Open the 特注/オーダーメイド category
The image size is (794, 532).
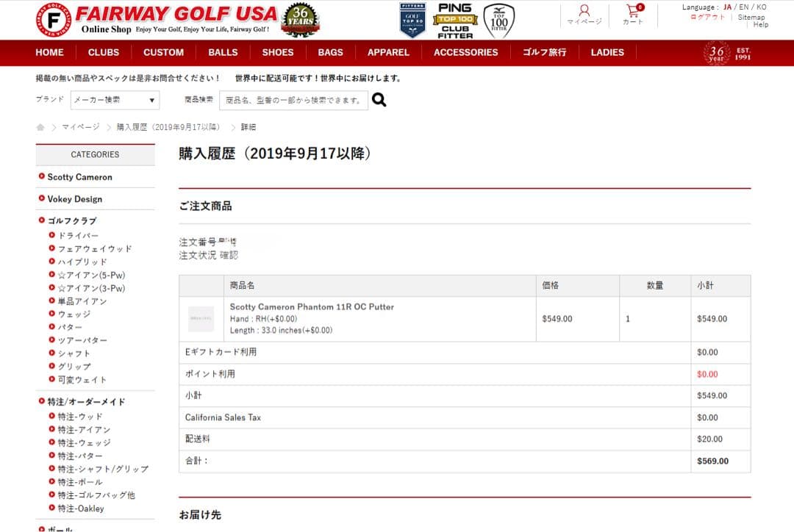[86, 402]
